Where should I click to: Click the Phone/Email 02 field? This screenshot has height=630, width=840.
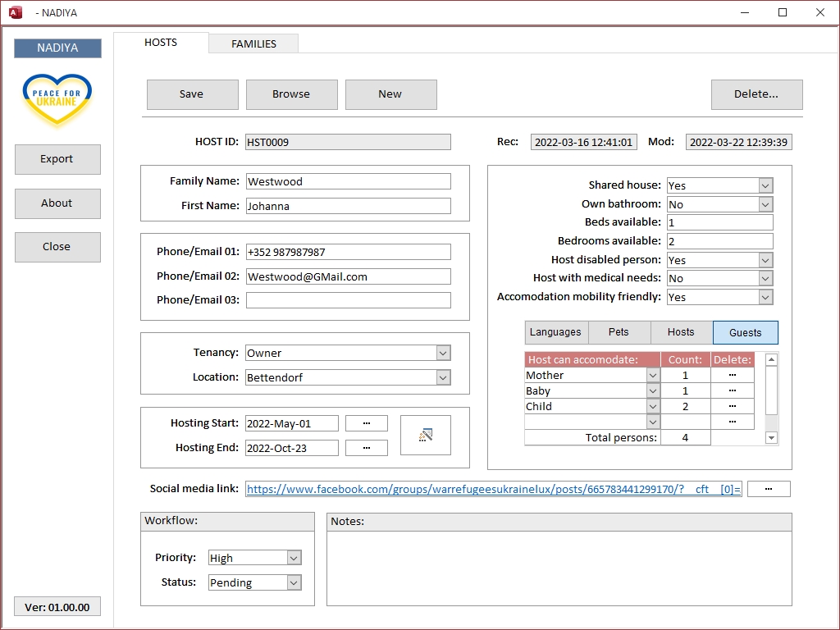coord(348,276)
